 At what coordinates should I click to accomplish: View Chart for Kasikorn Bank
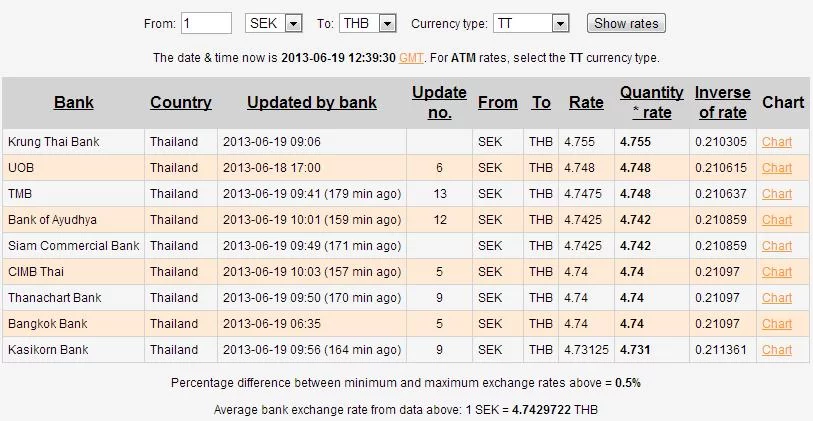pos(777,350)
